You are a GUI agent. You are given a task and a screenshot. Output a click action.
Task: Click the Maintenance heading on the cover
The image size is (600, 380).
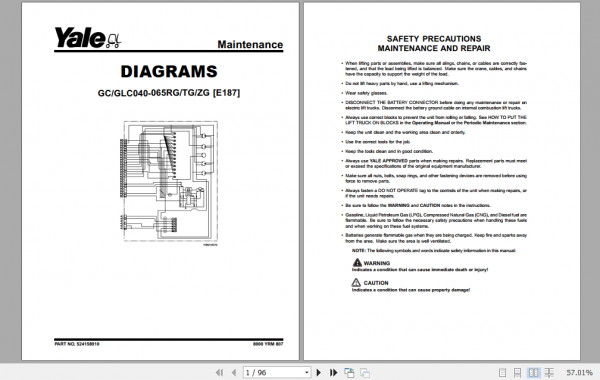point(250,44)
